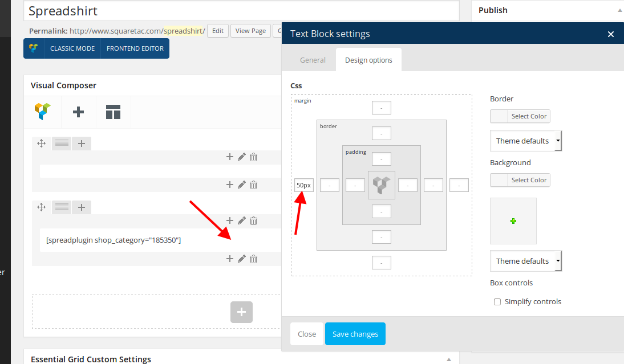Switch to CLASSIC MODE
624x364 pixels.
pos(72,48)
